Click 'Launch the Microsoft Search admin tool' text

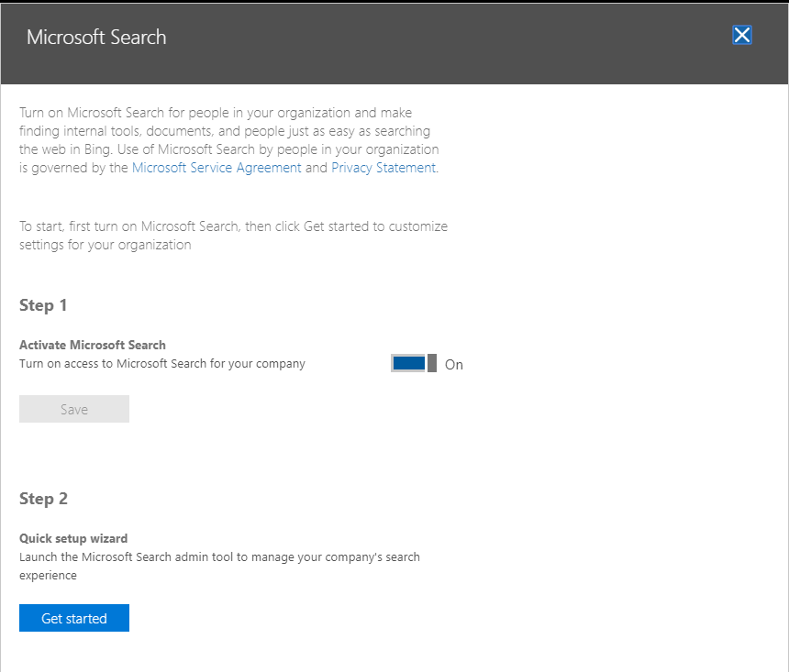pos(219,566)
